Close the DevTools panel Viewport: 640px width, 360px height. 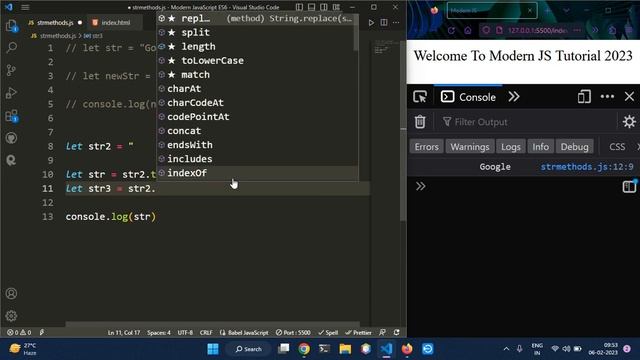(629, 97)
